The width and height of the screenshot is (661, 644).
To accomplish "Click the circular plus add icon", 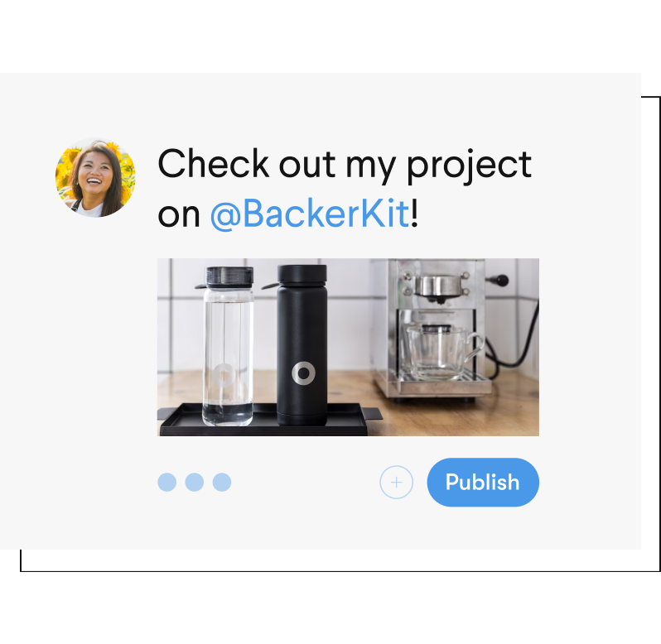I will click(x=396, y=483).
